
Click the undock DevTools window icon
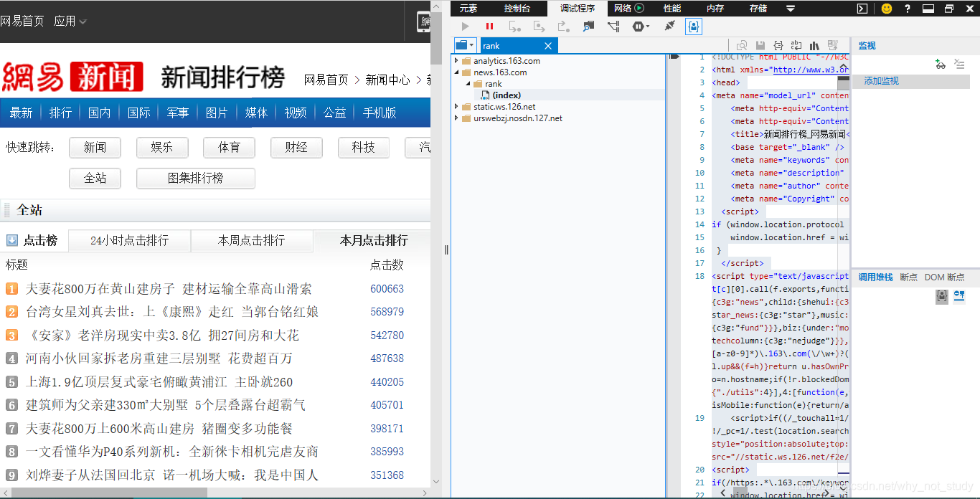pyautogui.click(x=949, y=9)
